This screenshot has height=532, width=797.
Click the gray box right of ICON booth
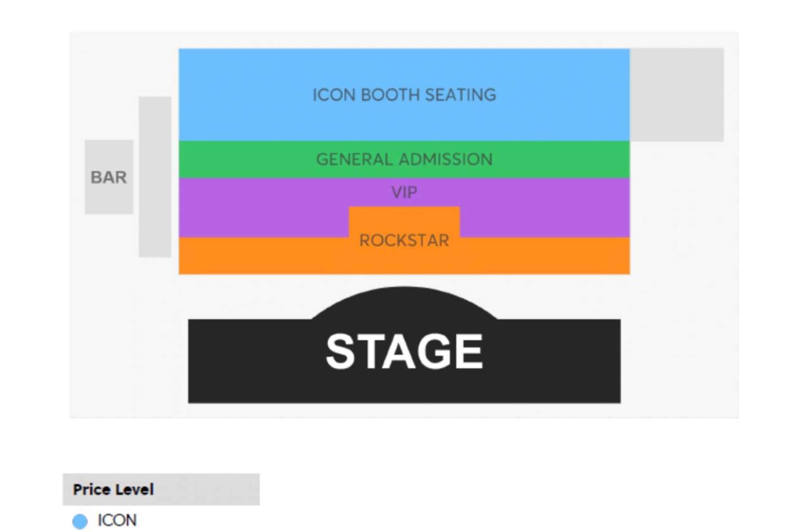click(x=676, y=95)
